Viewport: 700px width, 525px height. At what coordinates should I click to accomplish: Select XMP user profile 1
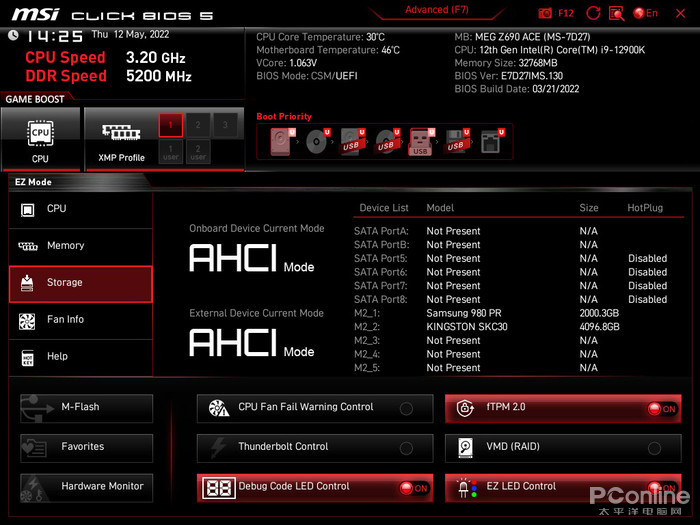[x=171, y=152]
